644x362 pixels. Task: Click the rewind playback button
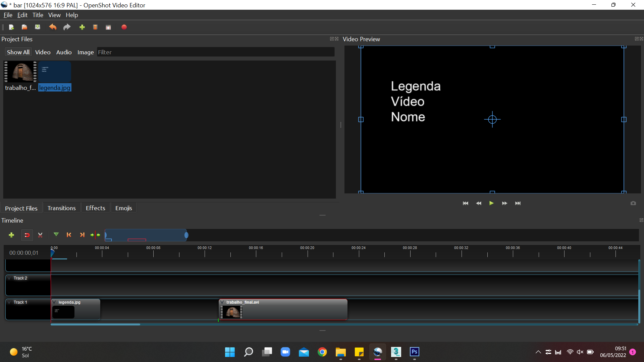[x=479, y=203]
